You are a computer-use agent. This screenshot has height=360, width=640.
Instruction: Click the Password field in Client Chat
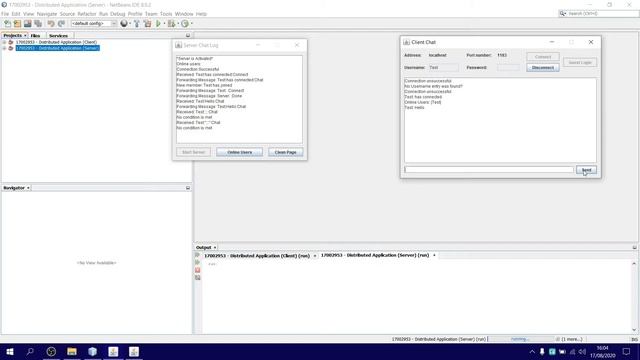tap(508, 67)
